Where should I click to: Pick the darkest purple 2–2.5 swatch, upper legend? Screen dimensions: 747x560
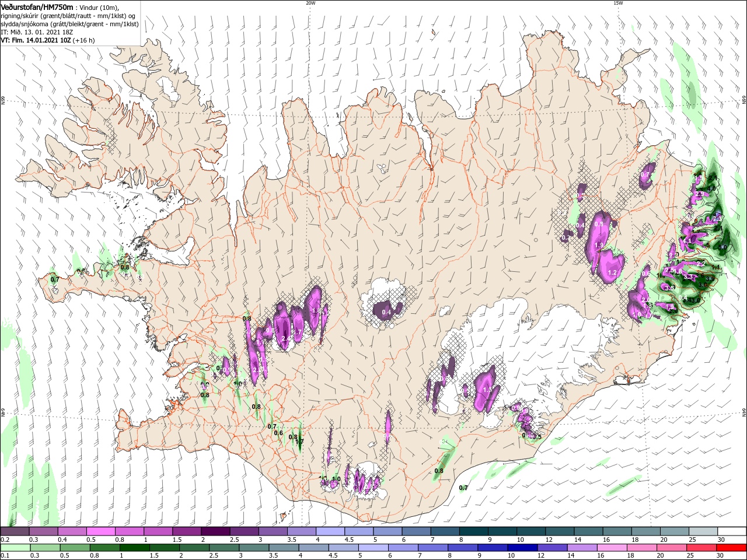coord(215,531)
